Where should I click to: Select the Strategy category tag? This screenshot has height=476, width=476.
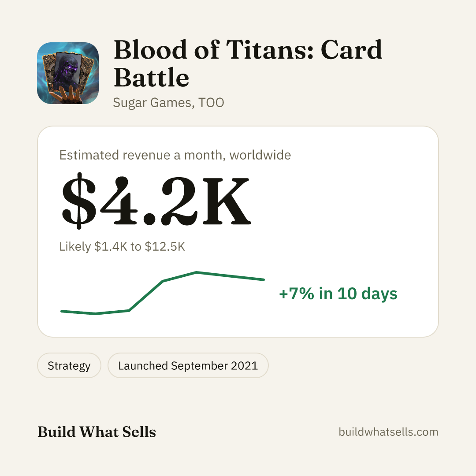point(69,365)
